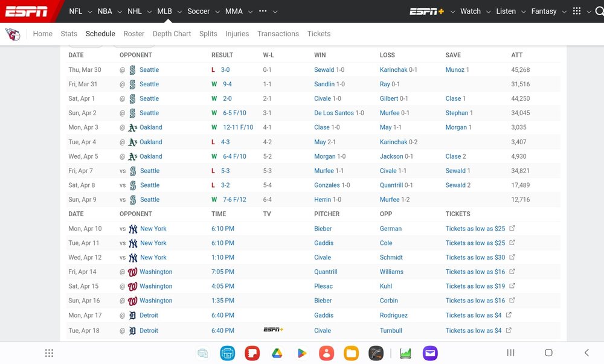Expand the NFL dropdown chevron
The image size is (604, 364).
click(x=90, y=12)
